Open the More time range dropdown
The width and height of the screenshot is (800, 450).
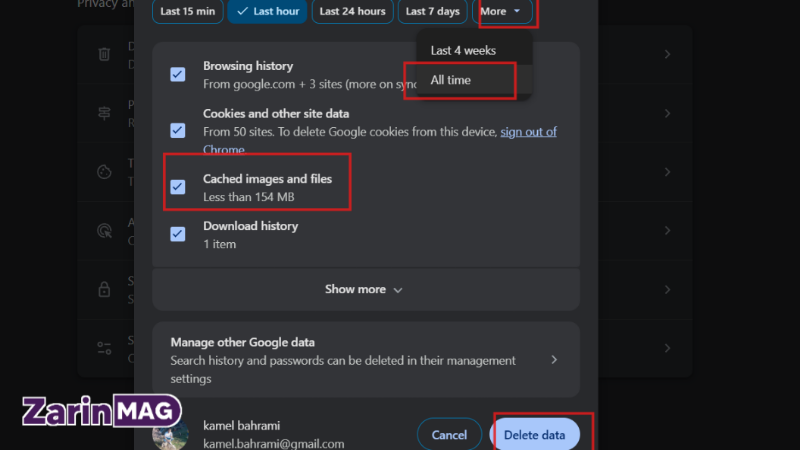502,11
